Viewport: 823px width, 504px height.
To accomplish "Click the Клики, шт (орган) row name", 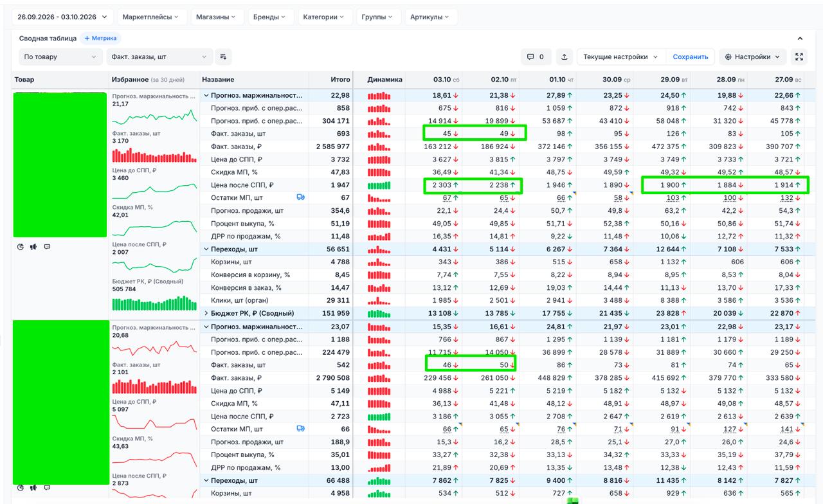I will (240, 300).
